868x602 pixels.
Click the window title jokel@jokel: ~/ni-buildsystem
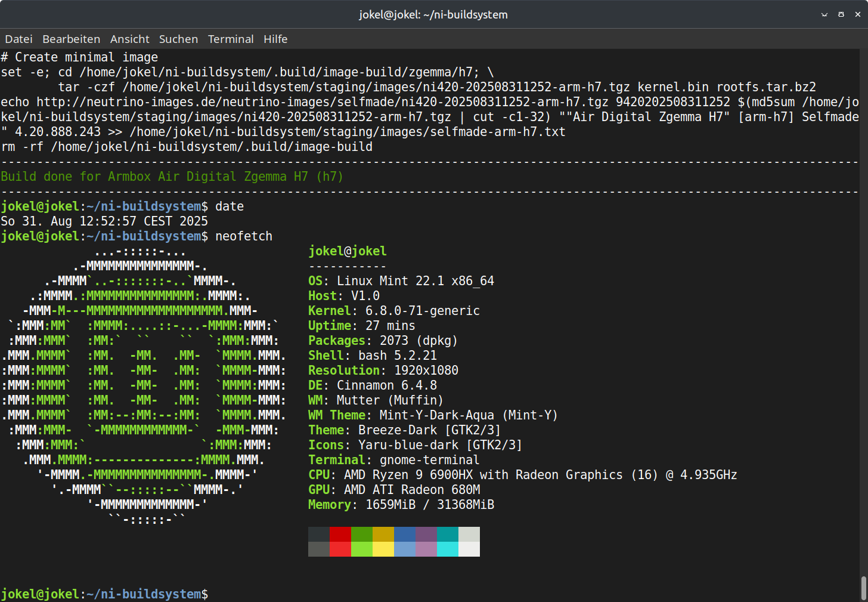click(x=433, y=14)
